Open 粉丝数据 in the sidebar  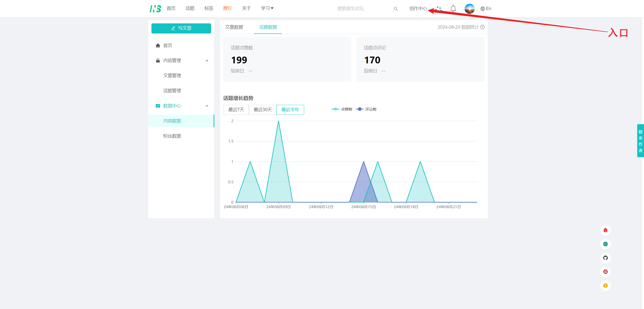[x=172, y=136]
